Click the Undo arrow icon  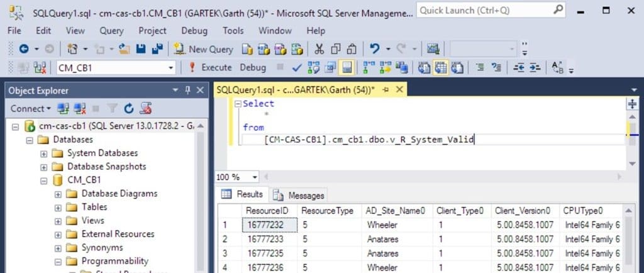pos(375,49)
